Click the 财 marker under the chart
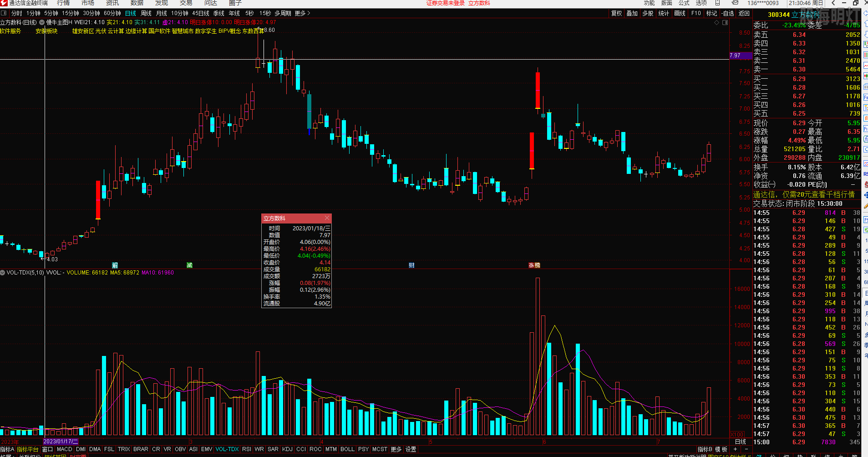868x457 pixels. [411, 265]
